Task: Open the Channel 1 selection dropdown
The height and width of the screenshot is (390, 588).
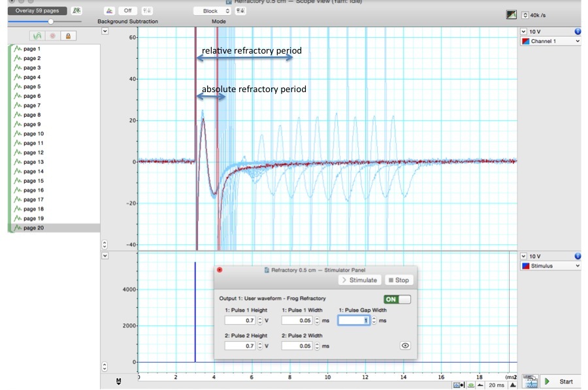Action: pyautogui.click(x=551, y=41)
